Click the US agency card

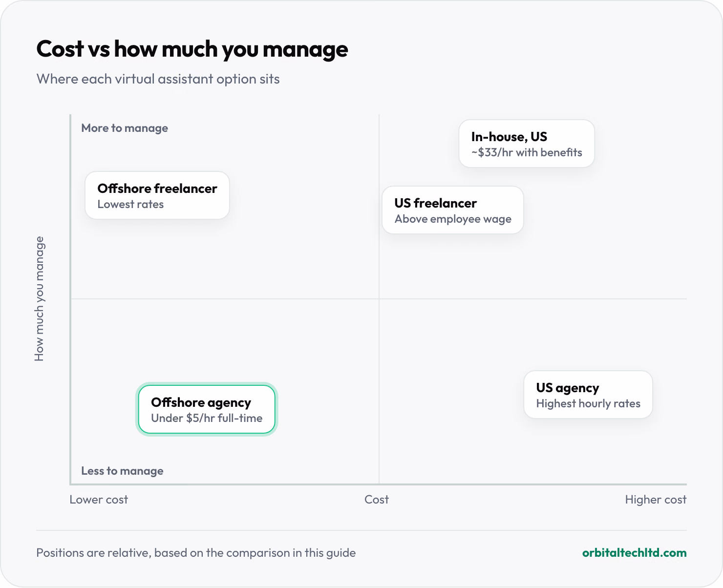click(x=588, y=395)
